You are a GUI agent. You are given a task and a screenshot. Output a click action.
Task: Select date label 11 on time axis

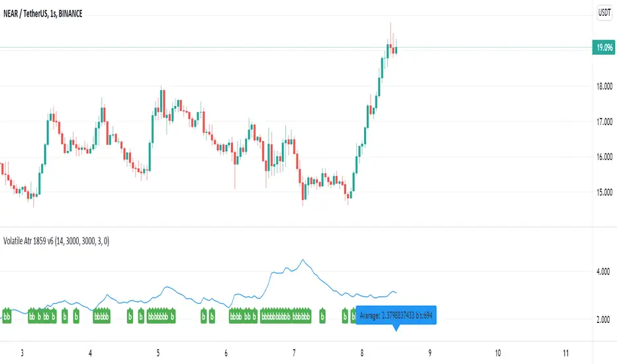point(565,353)
